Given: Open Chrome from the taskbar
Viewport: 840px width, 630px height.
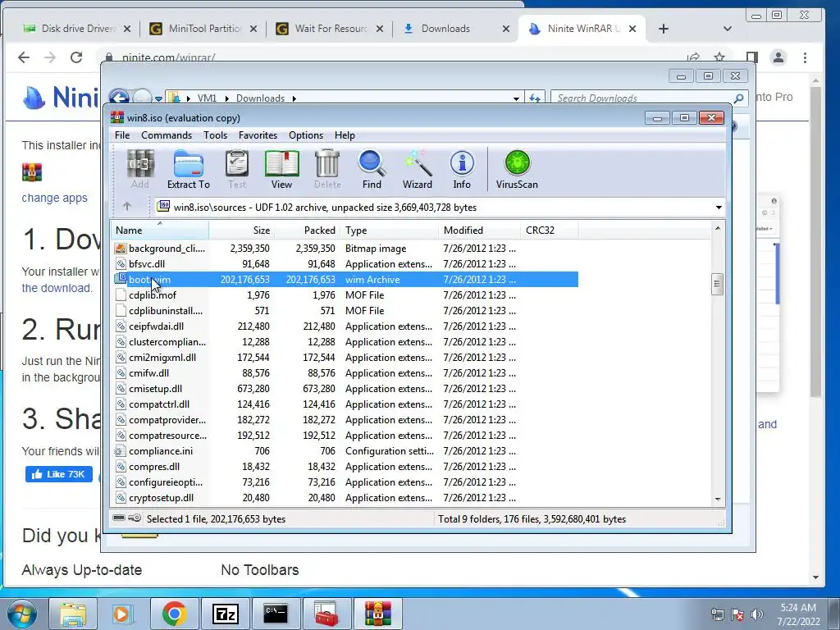Looking at the screenshot, I should 174,614.
